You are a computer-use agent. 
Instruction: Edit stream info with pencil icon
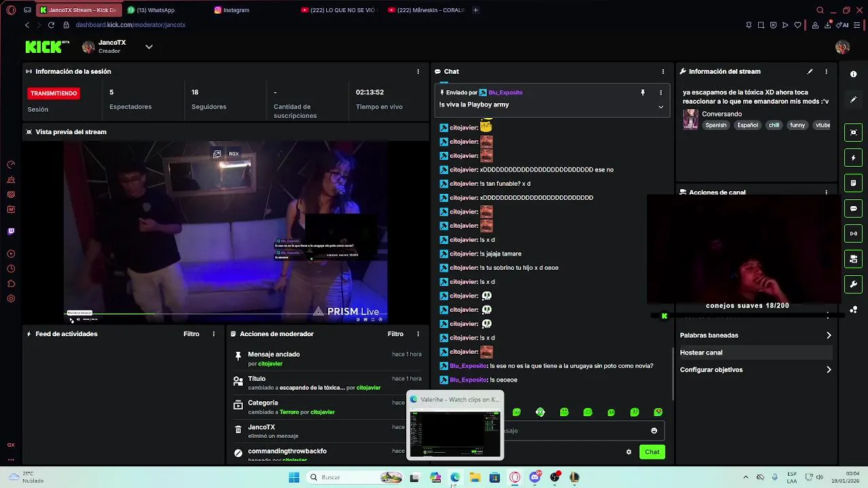click(x=810, y=71)
